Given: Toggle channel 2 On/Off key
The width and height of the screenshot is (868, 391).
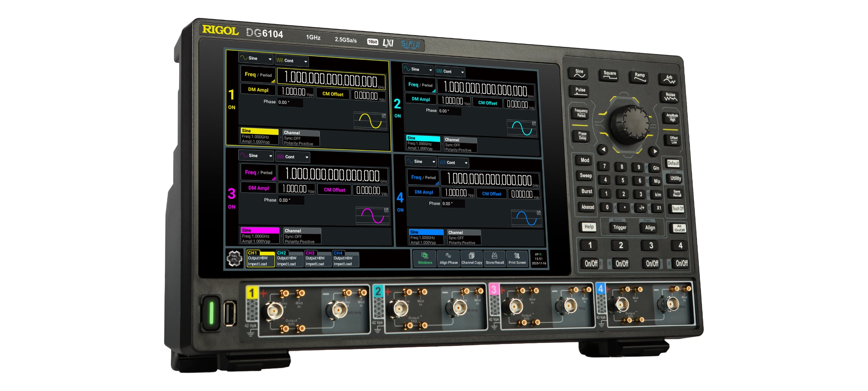Looking at the screenshot, I should pyautogui.click(x=622, y=263).
